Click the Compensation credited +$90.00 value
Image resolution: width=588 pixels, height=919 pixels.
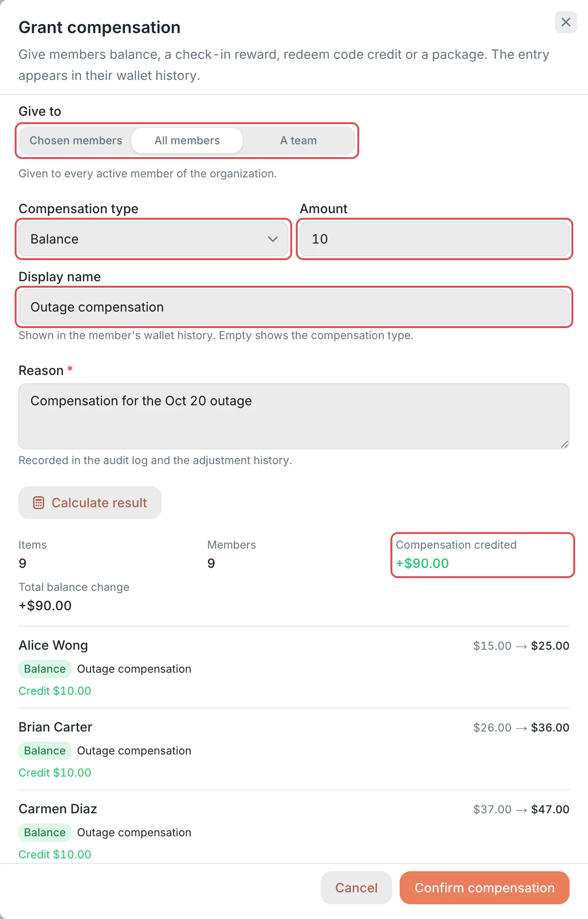coord(422,563)
